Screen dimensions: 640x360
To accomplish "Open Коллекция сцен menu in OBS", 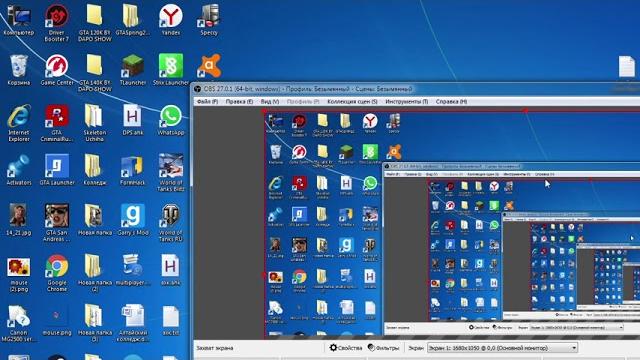I will [x=352, y=101].
